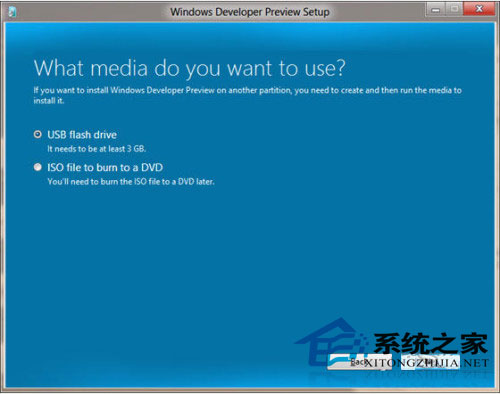
Task: Select the USB flash drive radio button
Action: [x=38, y=134]
